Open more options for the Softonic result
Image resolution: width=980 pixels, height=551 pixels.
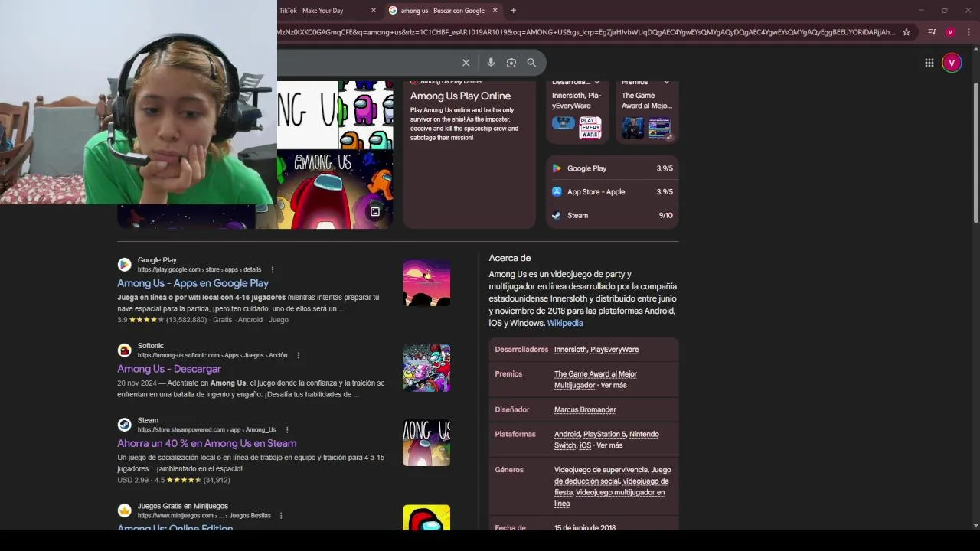[298, 355]
